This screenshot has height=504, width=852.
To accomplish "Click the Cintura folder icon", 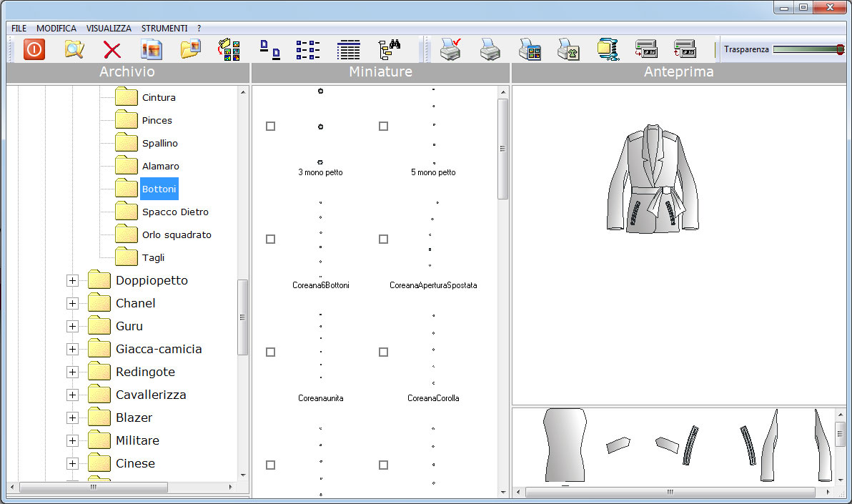I will 126,97.
